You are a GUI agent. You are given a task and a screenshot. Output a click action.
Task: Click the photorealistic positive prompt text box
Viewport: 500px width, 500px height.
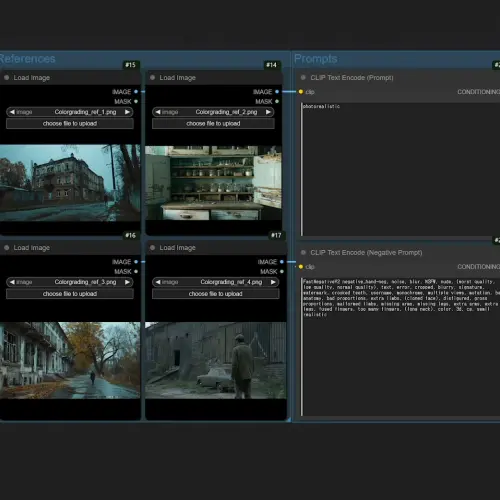tap(400, 169)
